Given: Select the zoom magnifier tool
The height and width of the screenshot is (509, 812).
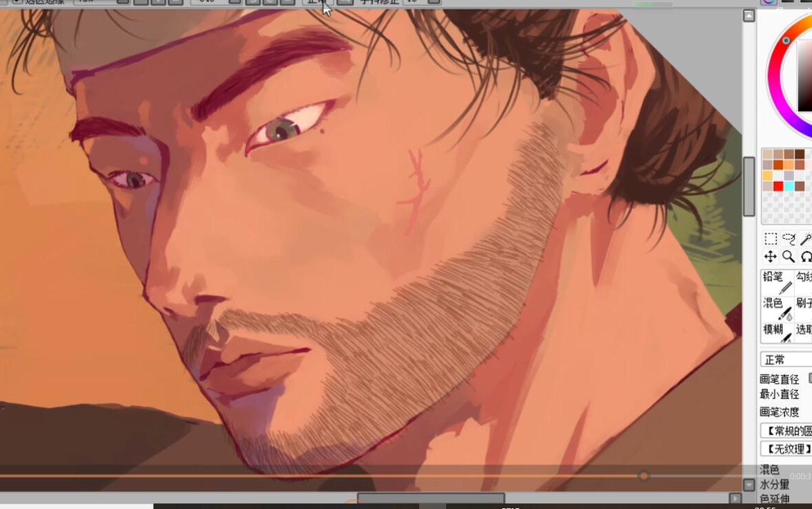Looking at the screenshot, I should tap(788, 257).
